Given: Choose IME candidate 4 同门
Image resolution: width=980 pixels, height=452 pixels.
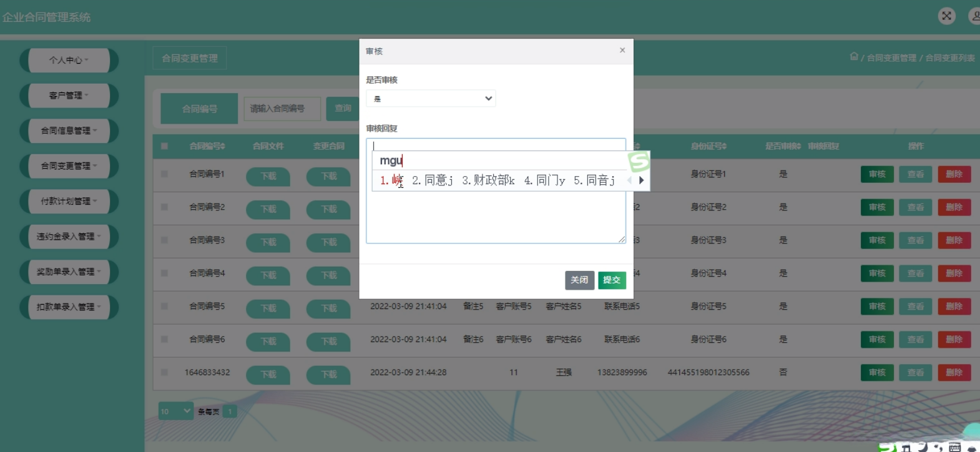Looking at the screenshot, I should (x=545, y=180).
